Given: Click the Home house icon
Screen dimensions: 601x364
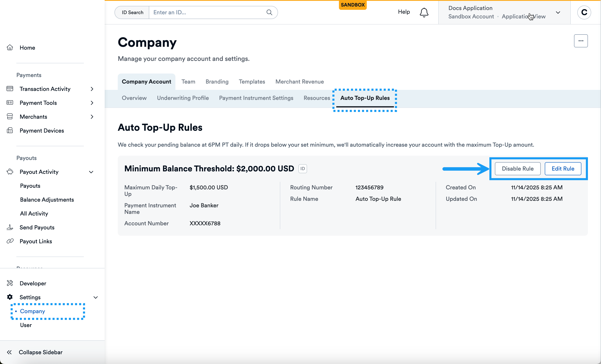Looking at the screenshot, I should [10, 48].
